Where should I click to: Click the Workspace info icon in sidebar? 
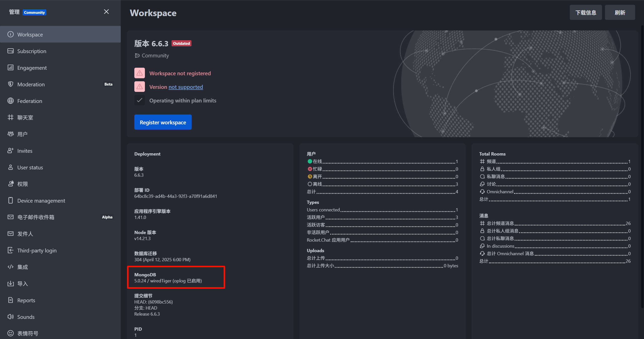tap(11, 34)
